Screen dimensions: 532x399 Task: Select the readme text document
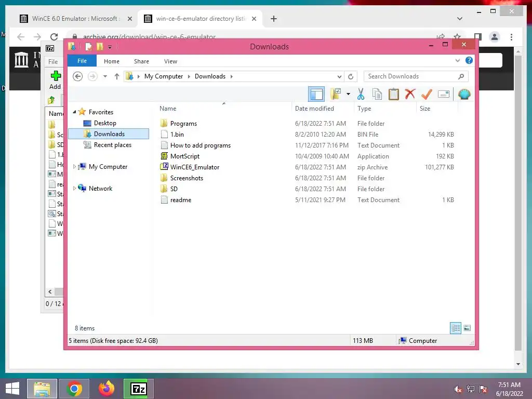point(180,200)
